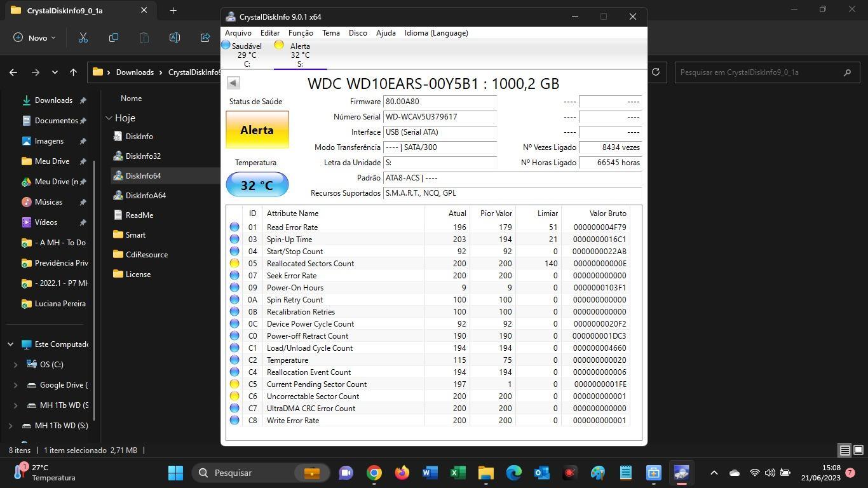Screen dimensions: 868x488
Task: Expand the MH 1Tb WD (S:) bottom node
Action: 11,426
